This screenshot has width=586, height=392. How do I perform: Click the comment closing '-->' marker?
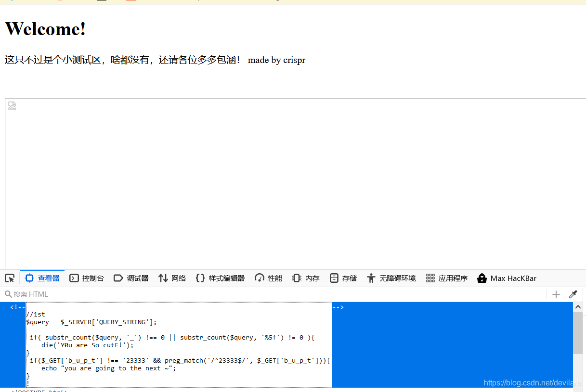point(338,307)
